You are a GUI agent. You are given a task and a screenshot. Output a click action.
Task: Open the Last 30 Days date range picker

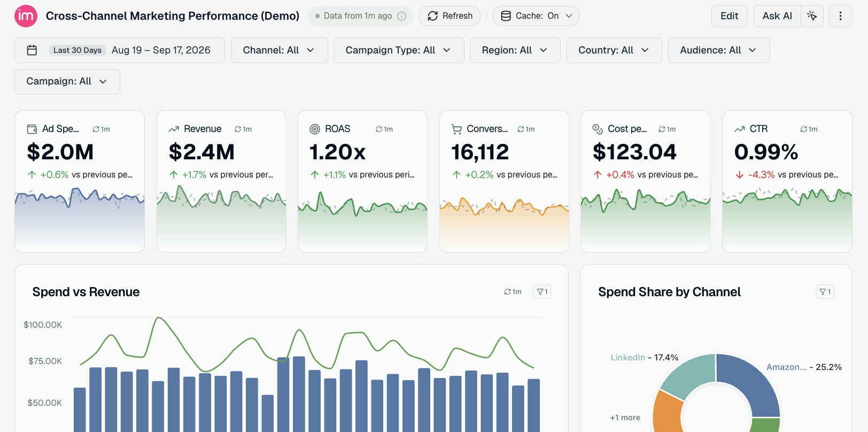point(120,50)
